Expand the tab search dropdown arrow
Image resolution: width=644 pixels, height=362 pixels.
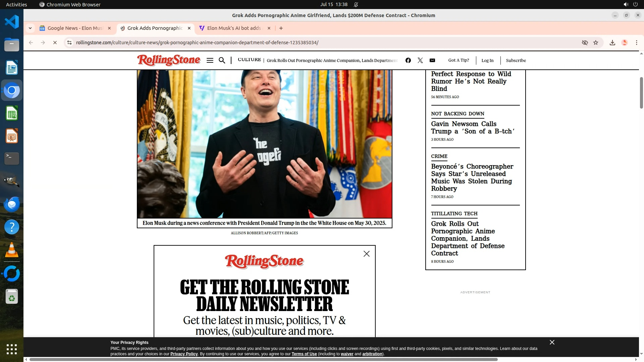[30, 28]
